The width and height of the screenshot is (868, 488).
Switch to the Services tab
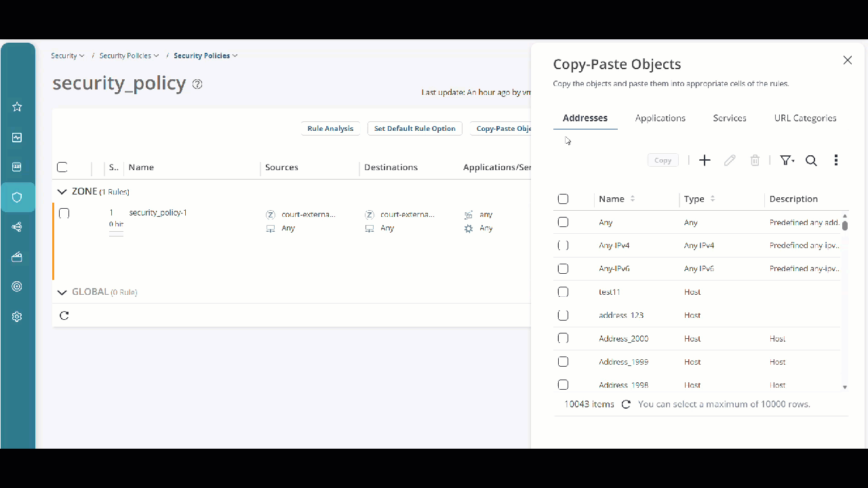tap(730, 118)
